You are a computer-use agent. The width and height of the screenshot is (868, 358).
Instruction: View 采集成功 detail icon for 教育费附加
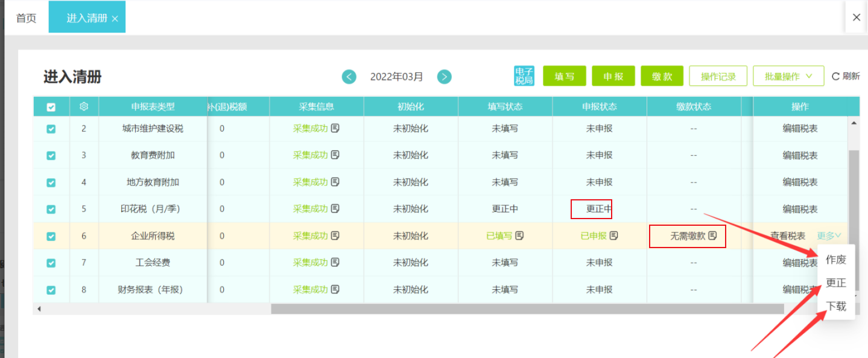[335, 155]
